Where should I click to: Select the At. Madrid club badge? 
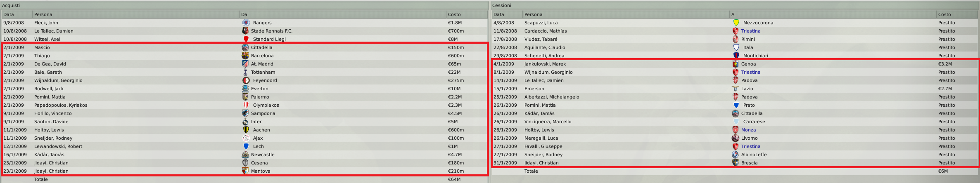245,64
